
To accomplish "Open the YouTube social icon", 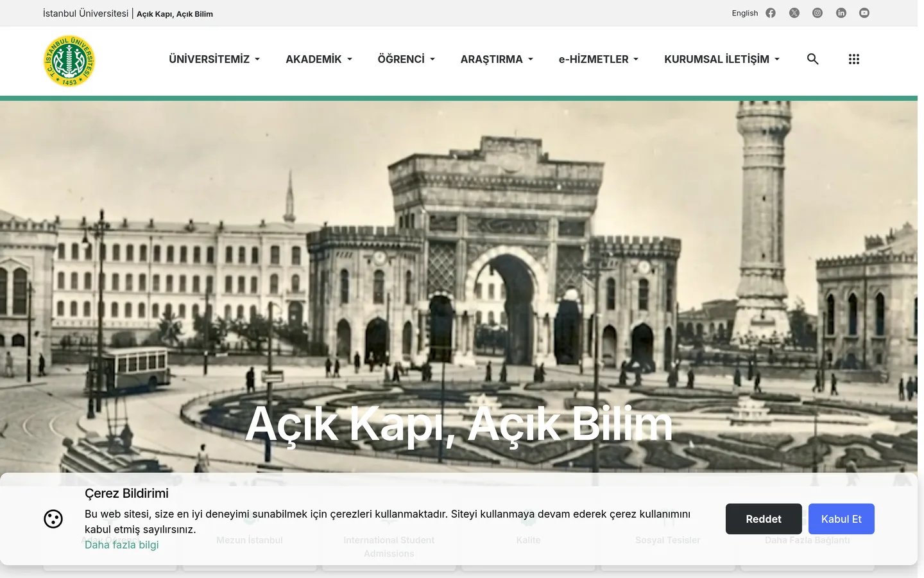I will [864, 13].
